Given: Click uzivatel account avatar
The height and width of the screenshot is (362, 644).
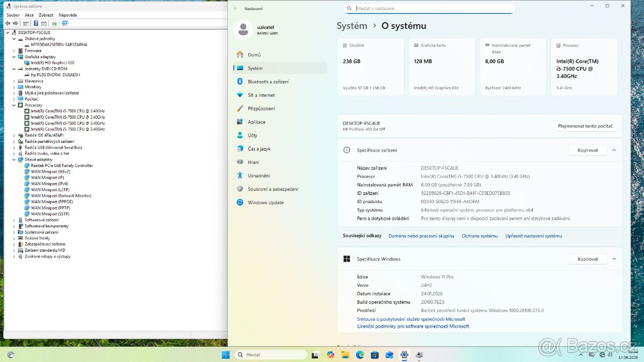Looking at the screenshot, I should [x=244, y=30].
